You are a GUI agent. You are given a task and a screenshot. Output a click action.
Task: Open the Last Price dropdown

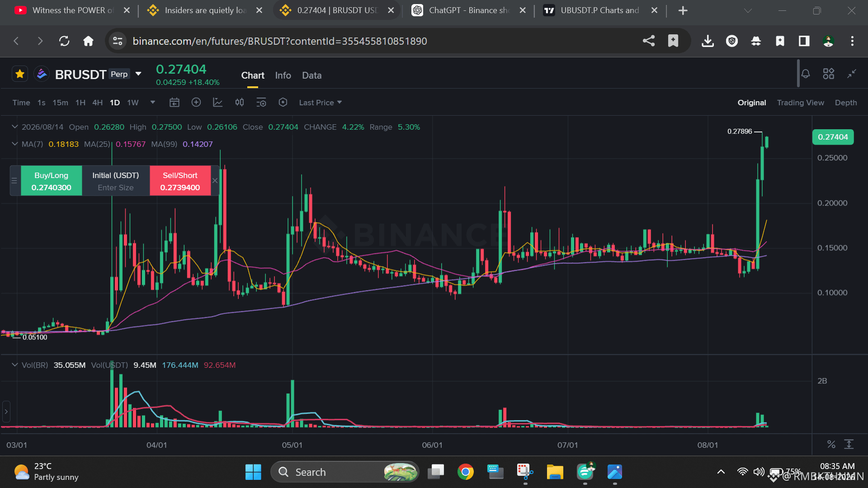pos(321,103)
